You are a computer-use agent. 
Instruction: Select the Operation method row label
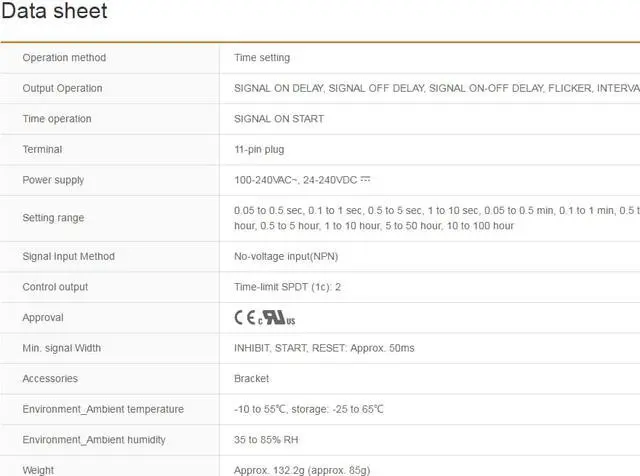click(x=64, y=58)
